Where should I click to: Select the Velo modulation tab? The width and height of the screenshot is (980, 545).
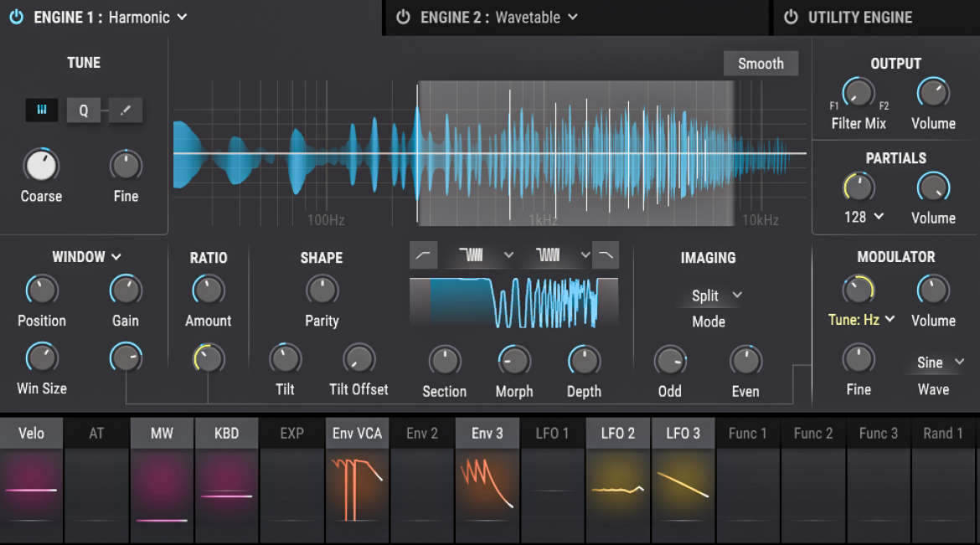click(31, 433)
